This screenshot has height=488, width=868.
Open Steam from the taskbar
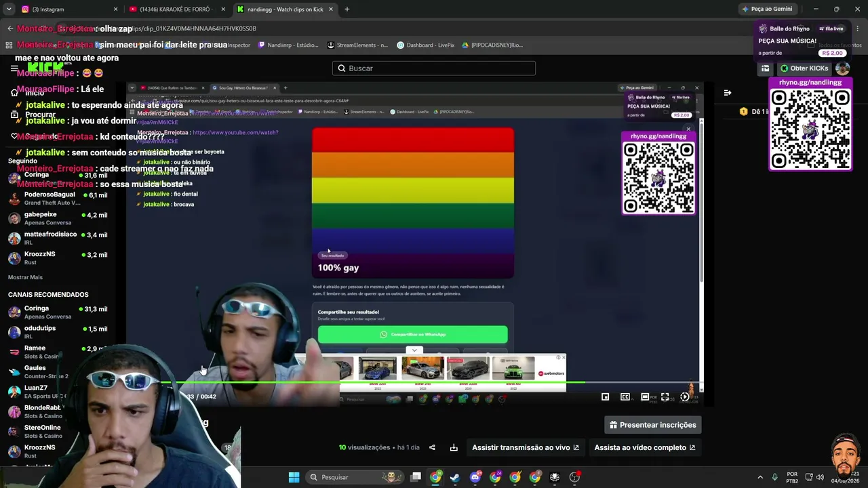click(455, 477)
